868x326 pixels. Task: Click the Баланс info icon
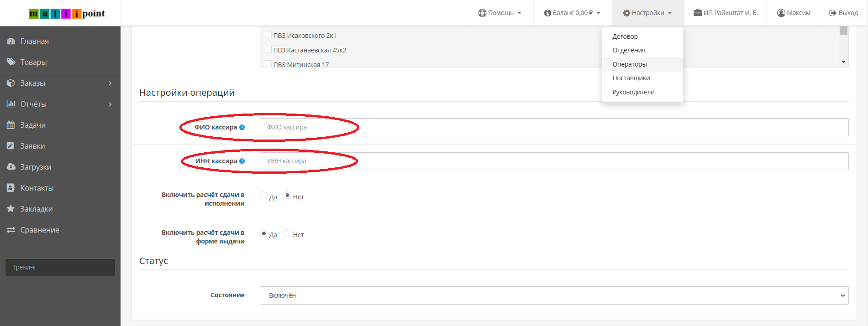(x=547, y=13)
